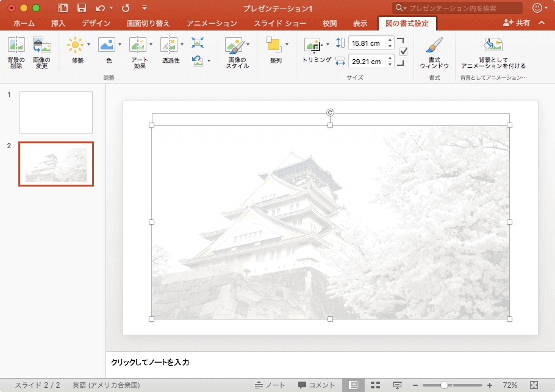Open the Slide Show (スライド ショー) tab
This screenshot has height=392, width=555.
(x=279, y=23)
